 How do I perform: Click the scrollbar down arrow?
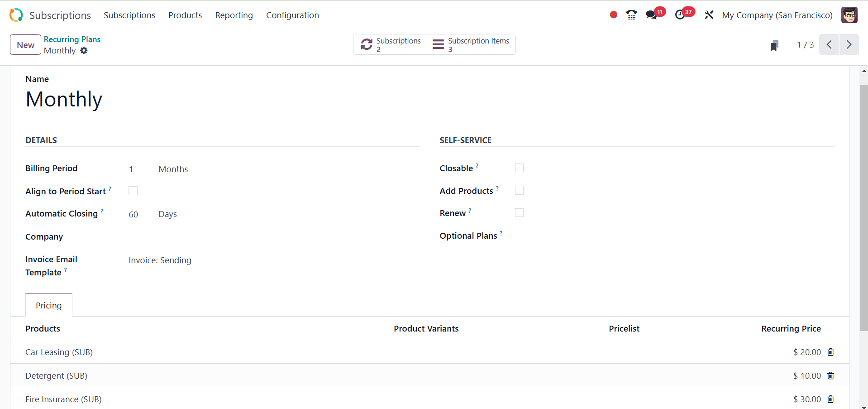(x=864, y=406)
